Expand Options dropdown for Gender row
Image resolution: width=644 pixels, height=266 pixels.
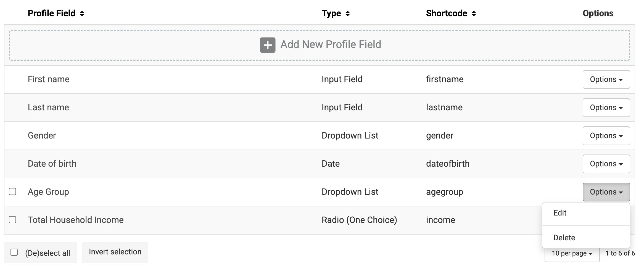pyautogui.click(x=606, y=136)
